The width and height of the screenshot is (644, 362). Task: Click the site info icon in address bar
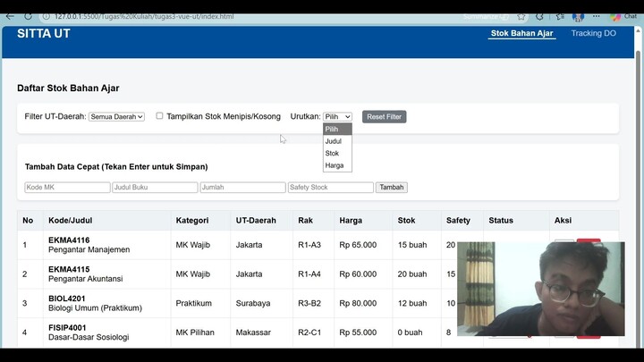coord(47,16)
